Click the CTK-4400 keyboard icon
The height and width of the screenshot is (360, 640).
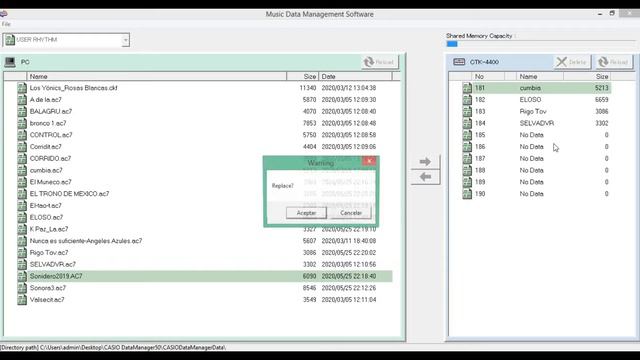pos(459,62)
